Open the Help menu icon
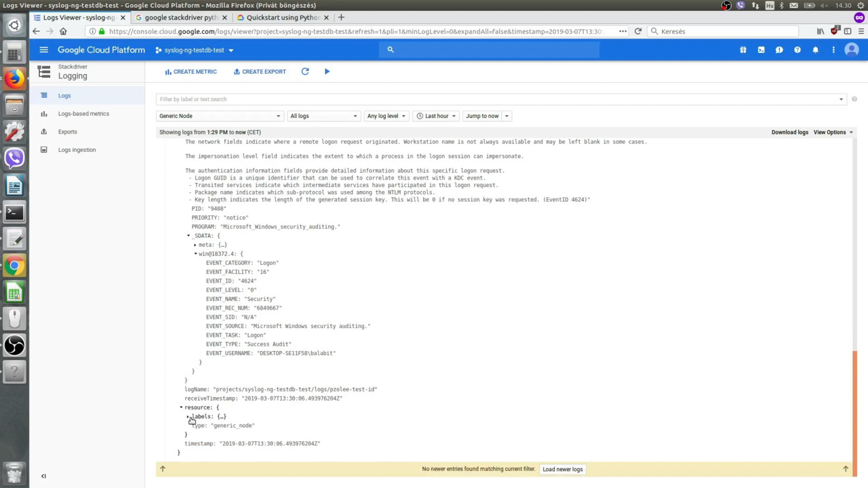Screen dimensions: 868x488 797,49
